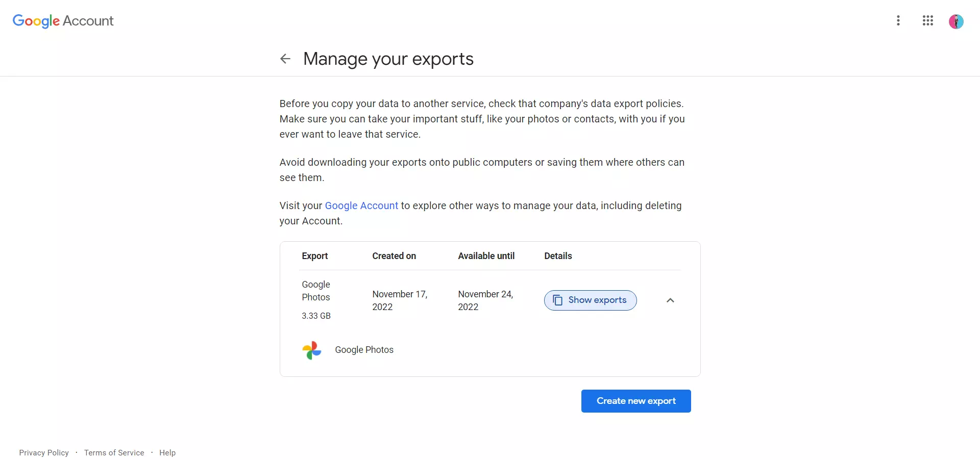Screen dimensions: 980x460
Task: Open the Google apps grid
Action: [928, 21]
